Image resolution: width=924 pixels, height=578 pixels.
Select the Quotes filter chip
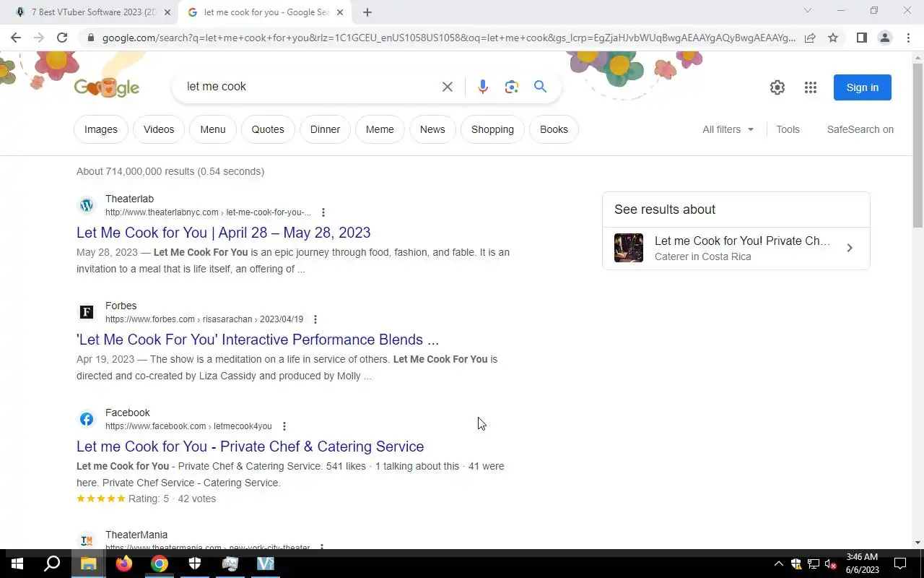pos(268,129)
